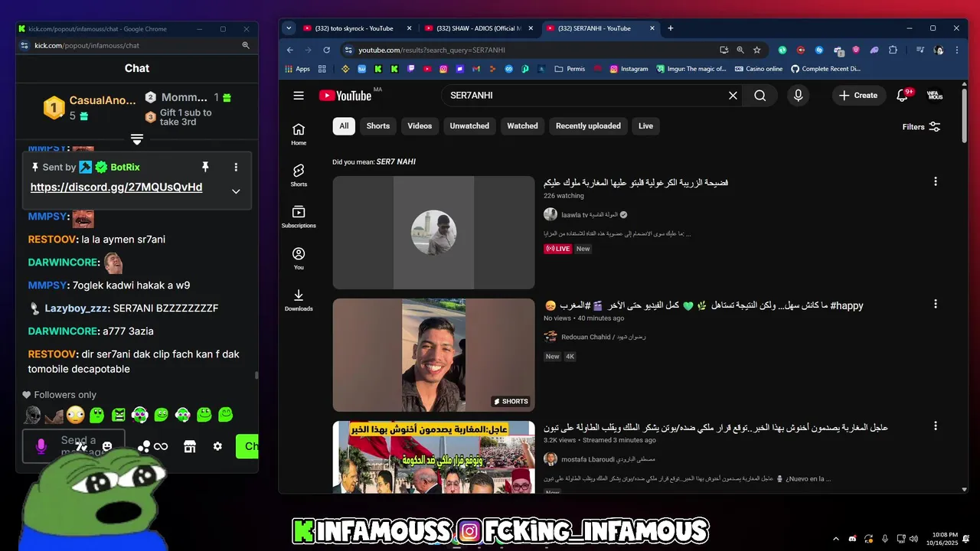This screenshot has width=980, height=551.
Task: Open Subscriptions in the YouTube sidebar
Action: 299,216
